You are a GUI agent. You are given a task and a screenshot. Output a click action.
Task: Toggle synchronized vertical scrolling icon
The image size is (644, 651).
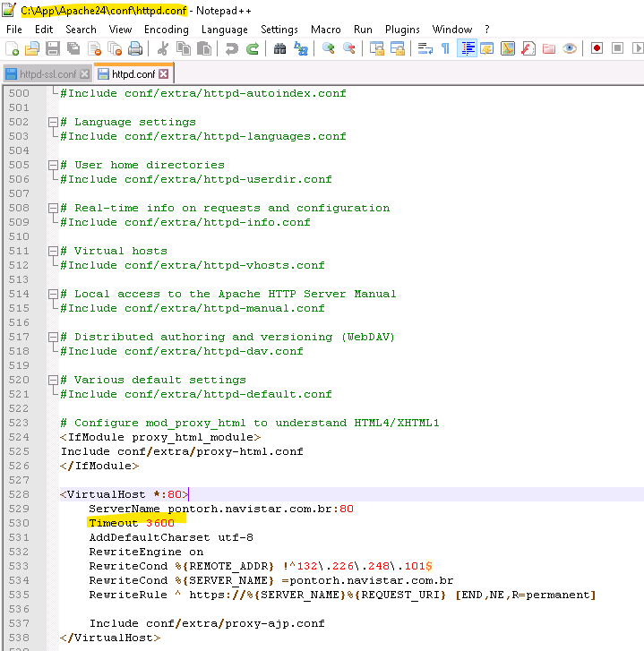[376, 48]
